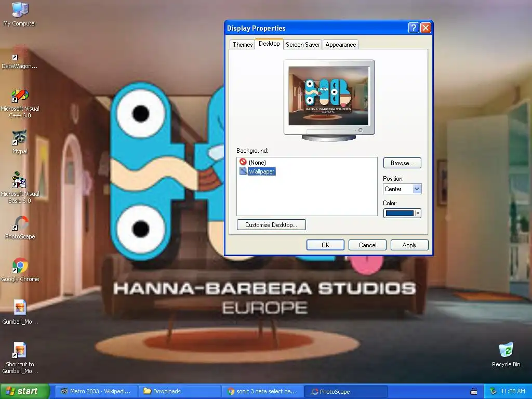The width and height of the screenshot is (532, 399).
Task: Click the Help question mark button
Action: 413,28
